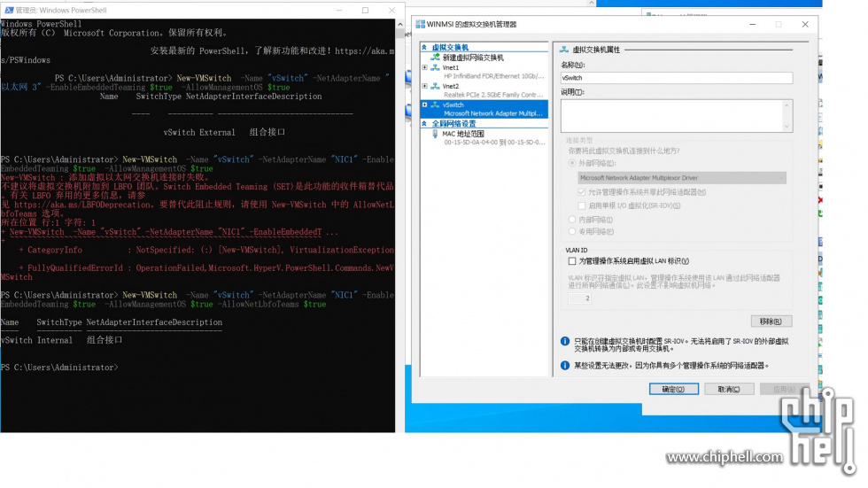The image size is (868, 488).
Task: Maximize the PowerShell window
Action: (x=365, y=10)
